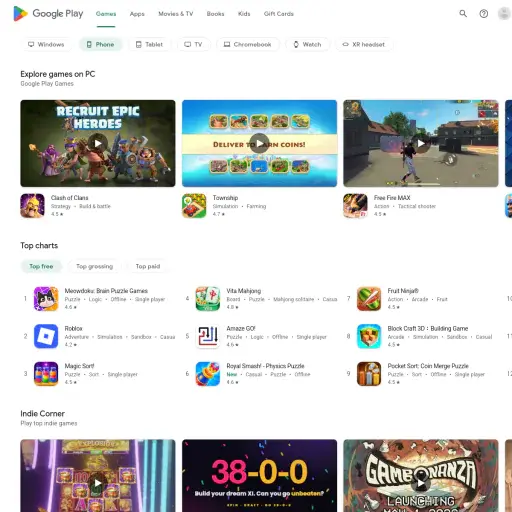Open Fruit Ninja app icon
The width and height of the screenshot is (512, 512).
[369, 299]
